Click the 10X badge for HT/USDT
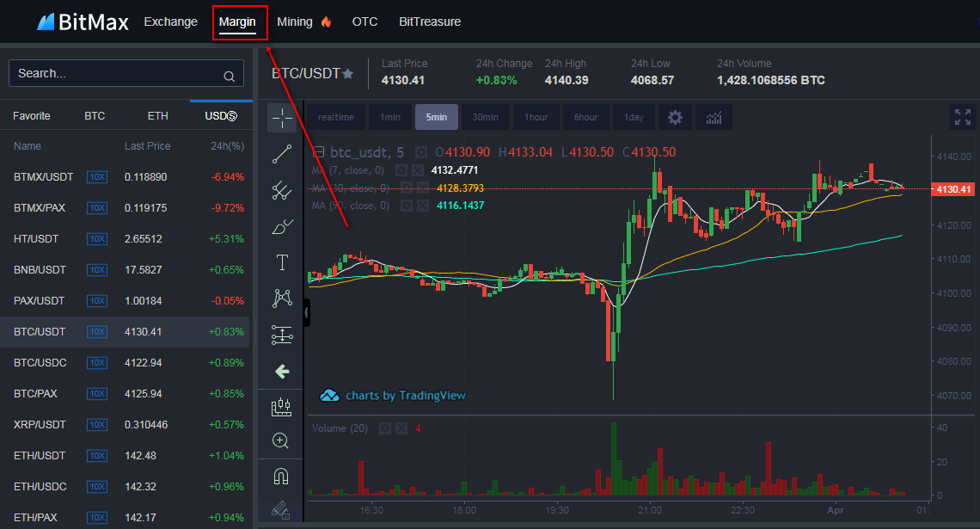The height and width of the screenshot is (529, 980). (x=97, y=239)
